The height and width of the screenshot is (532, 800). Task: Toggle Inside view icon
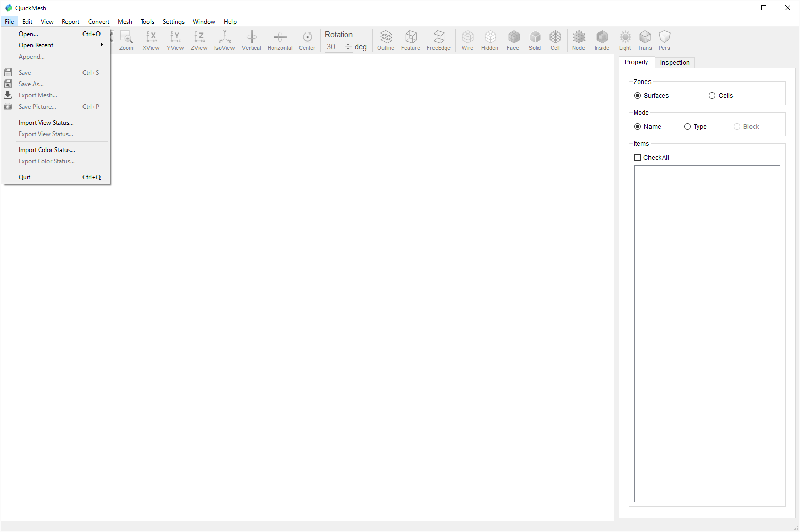click(x=602, y=40)
